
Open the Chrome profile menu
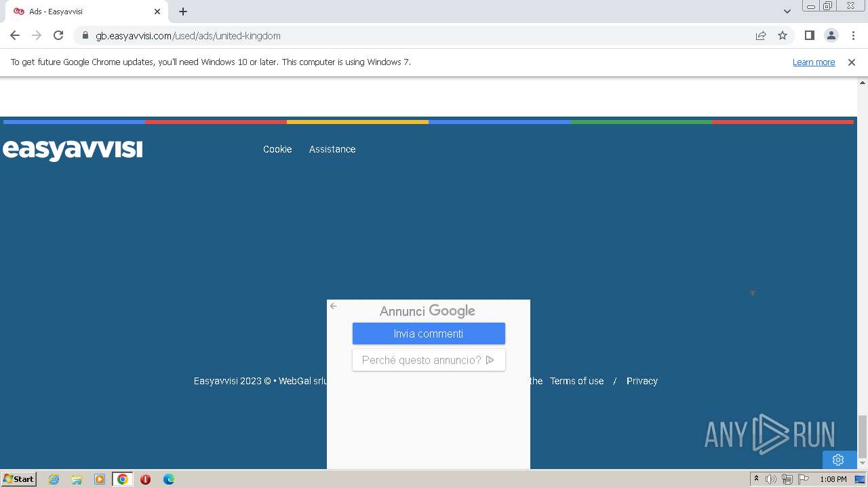pos(831,35)
